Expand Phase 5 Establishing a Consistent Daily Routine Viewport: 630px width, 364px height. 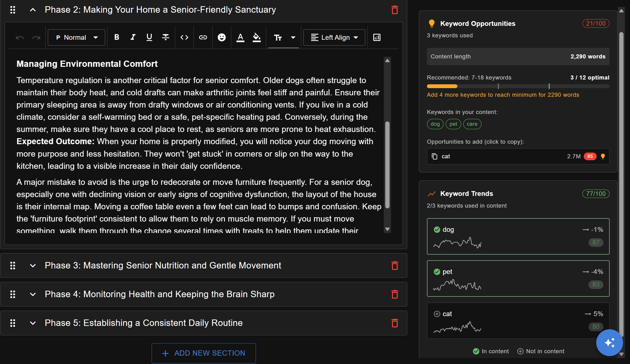pyautogui.click(x=33, y=323)
